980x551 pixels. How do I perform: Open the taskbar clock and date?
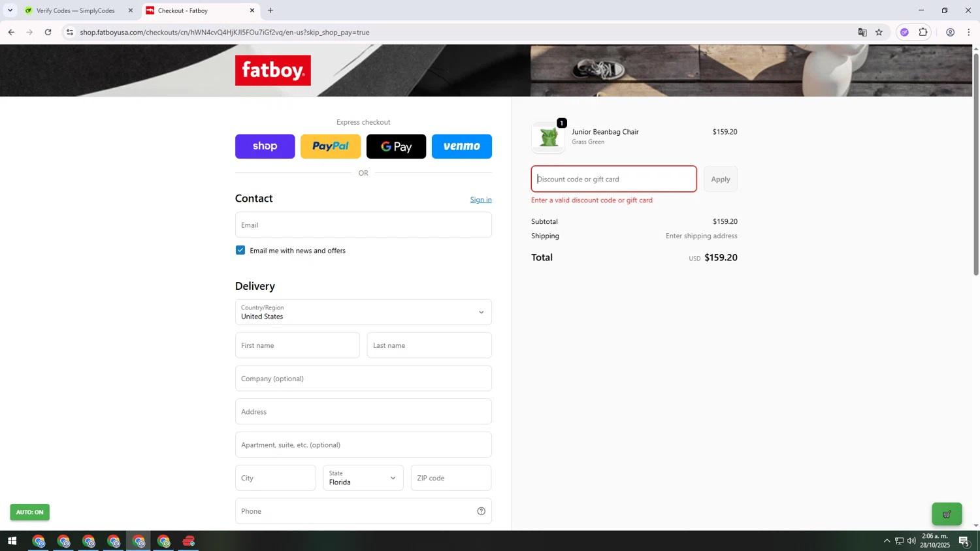pyautogui.click(x=934, y=541)
